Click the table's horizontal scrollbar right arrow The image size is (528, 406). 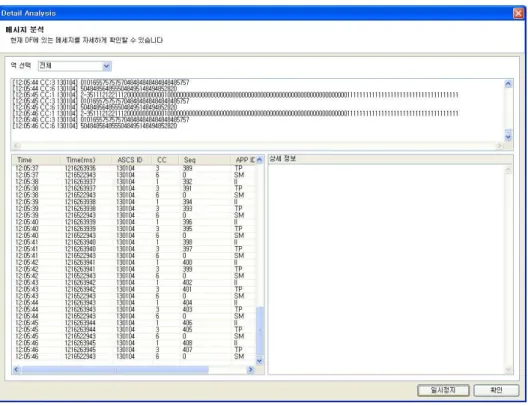point(250,370)
